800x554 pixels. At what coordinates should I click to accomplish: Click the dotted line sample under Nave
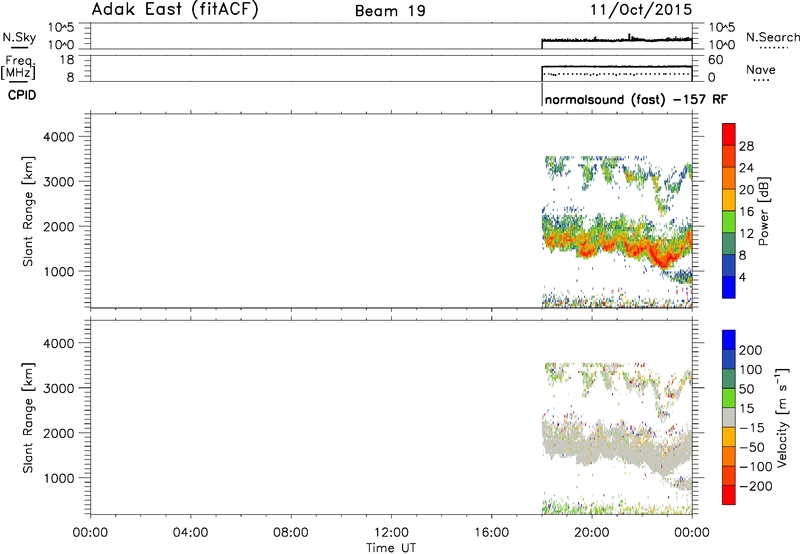click(x=762, y=81)
